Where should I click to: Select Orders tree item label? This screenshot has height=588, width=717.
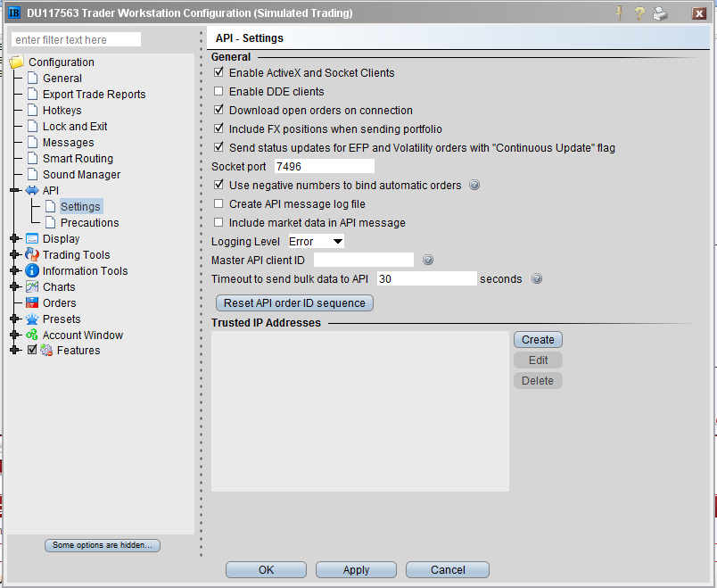(60, 303)
